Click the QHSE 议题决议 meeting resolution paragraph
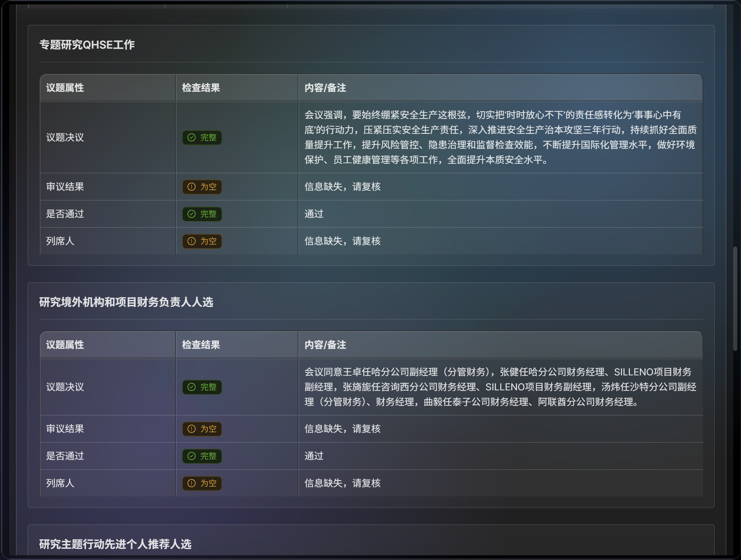 click(500, 137)
